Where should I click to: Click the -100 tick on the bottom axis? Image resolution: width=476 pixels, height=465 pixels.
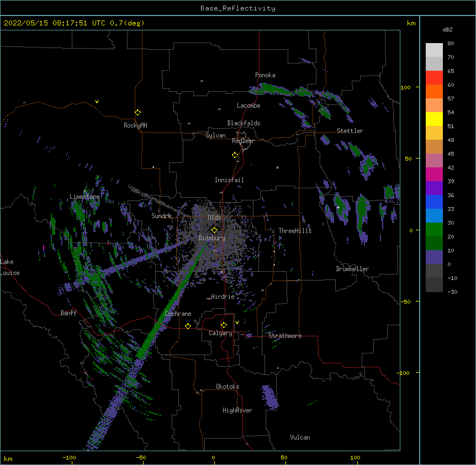pos(69,457)
